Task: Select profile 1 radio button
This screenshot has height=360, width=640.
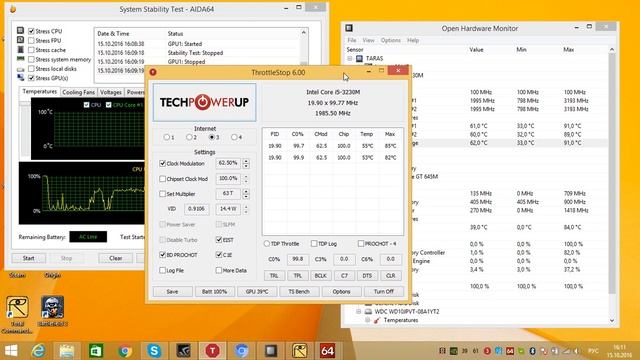Action: coord(167,137)
